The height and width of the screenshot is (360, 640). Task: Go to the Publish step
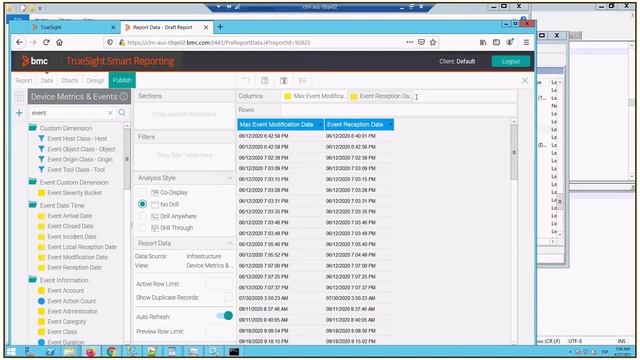click(x=122, y=80)
